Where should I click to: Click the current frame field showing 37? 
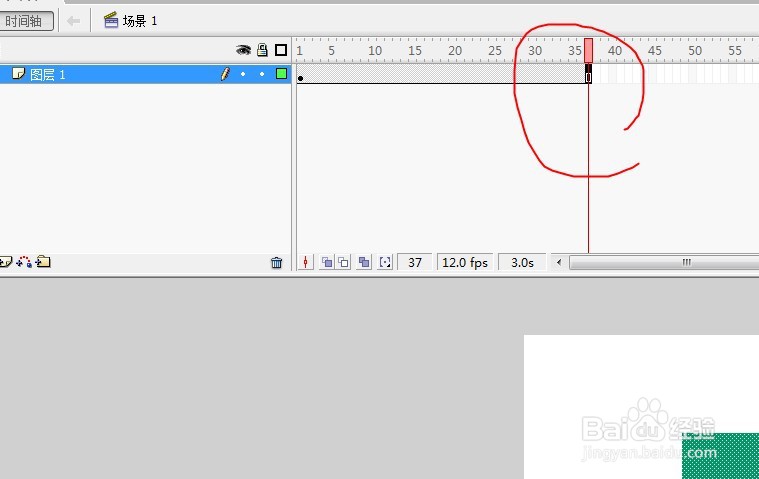[x=415, y=262]
